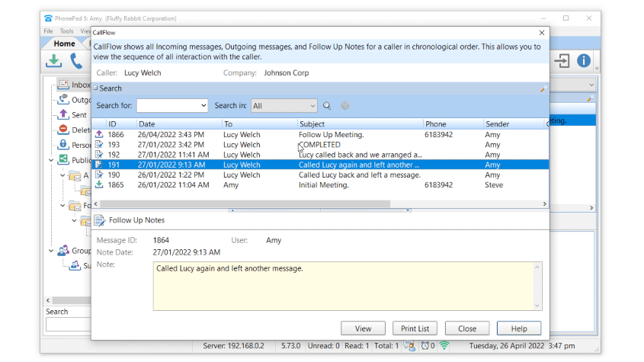Screen dimensions: 644x362
Task: Click the Follow Up Notes header icon
Action: click(x=100, y=220)
